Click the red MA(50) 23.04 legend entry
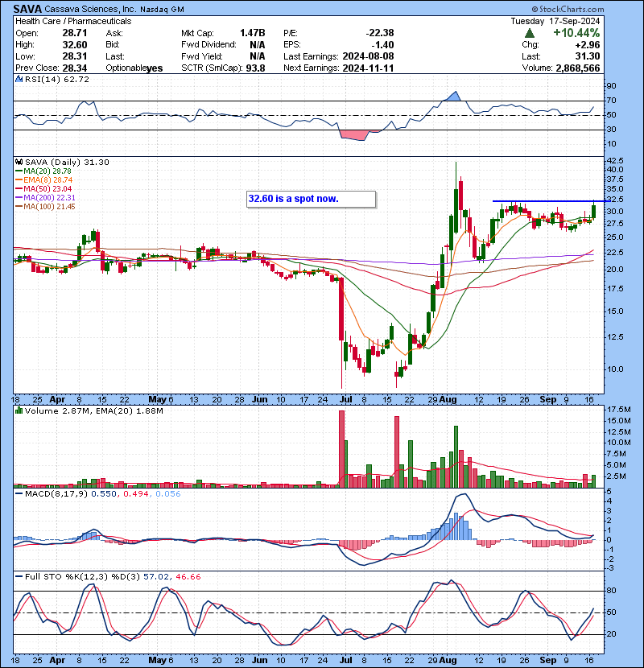This screenshot has height=668, width=644. pyautogui.click(x=44, y=188)
